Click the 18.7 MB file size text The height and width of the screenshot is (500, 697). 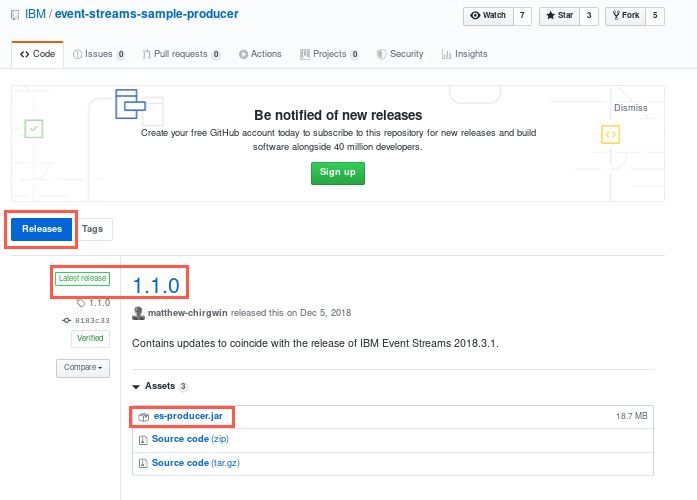click(x=632, y=416)
